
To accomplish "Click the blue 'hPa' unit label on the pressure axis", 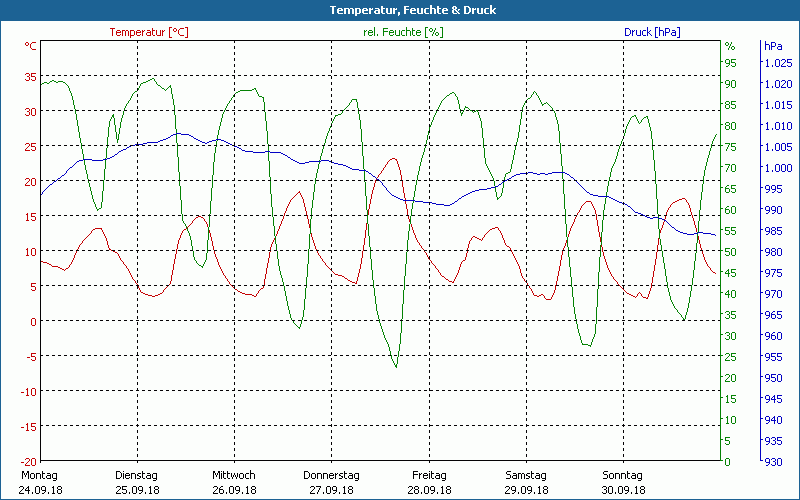I will coord(773,46).
